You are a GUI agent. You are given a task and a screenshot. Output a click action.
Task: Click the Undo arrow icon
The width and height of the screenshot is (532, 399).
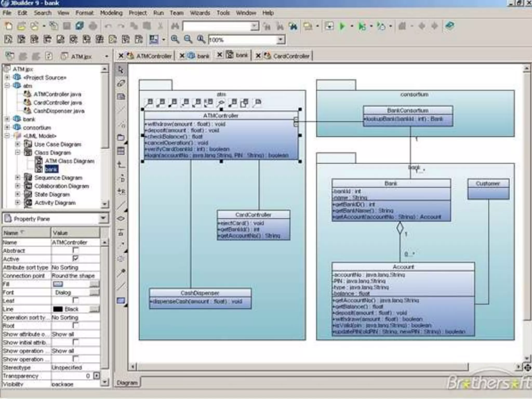[x=108, y=26]
